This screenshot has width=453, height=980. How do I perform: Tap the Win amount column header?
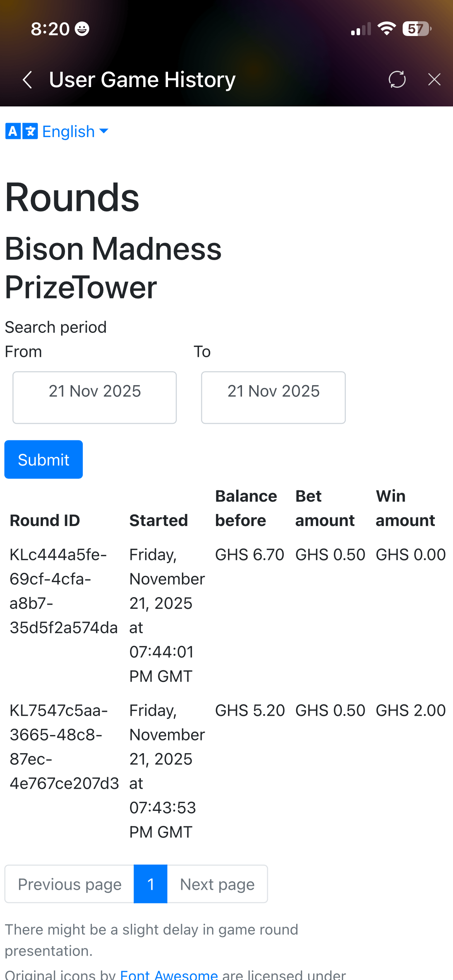coord(405,508)
